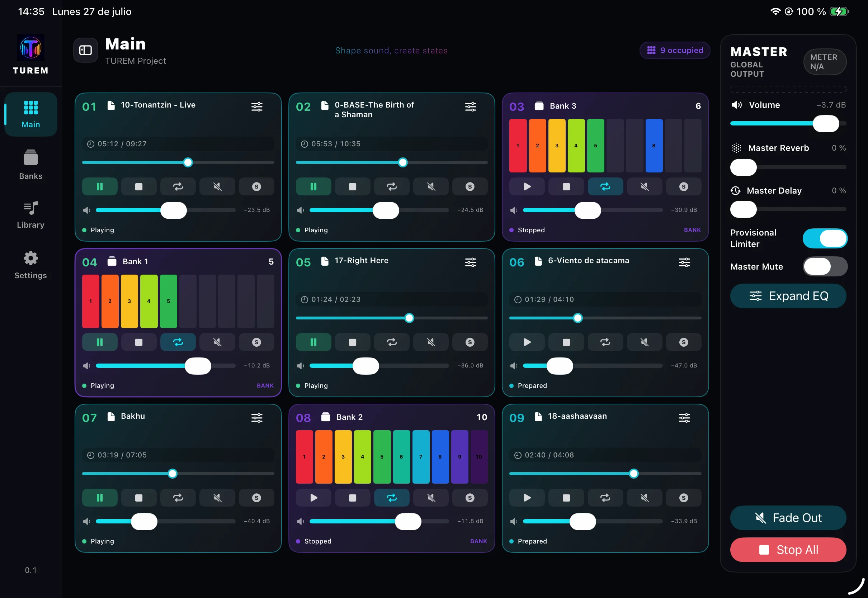Click the Wi-Fi status icon
Screen dimensions: 868x598
click(775, 11)
